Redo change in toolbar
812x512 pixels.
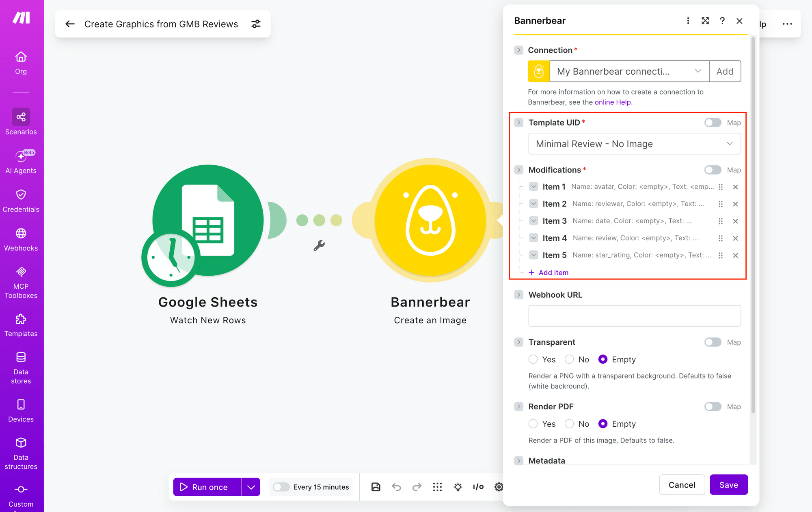tap(417, 487)
